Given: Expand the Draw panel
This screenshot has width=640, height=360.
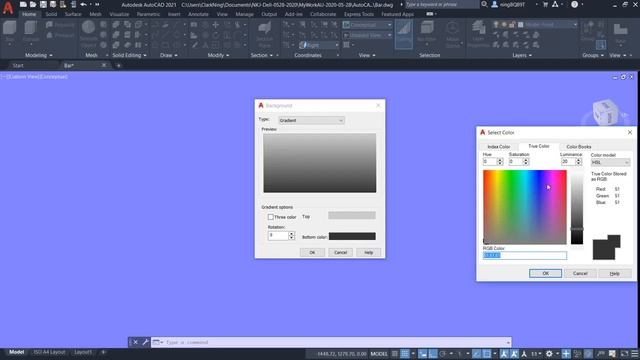Looking at the screenshot, I should (169, 55).
